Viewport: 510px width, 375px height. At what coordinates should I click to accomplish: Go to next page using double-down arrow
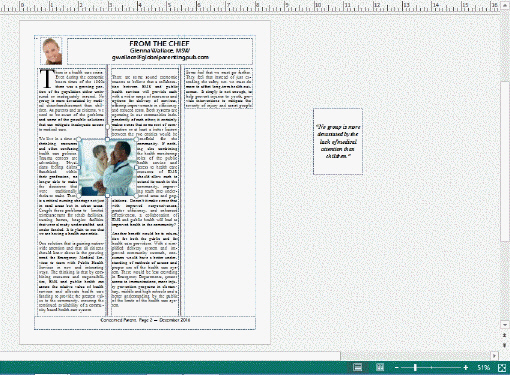click(x=505, y=345)
